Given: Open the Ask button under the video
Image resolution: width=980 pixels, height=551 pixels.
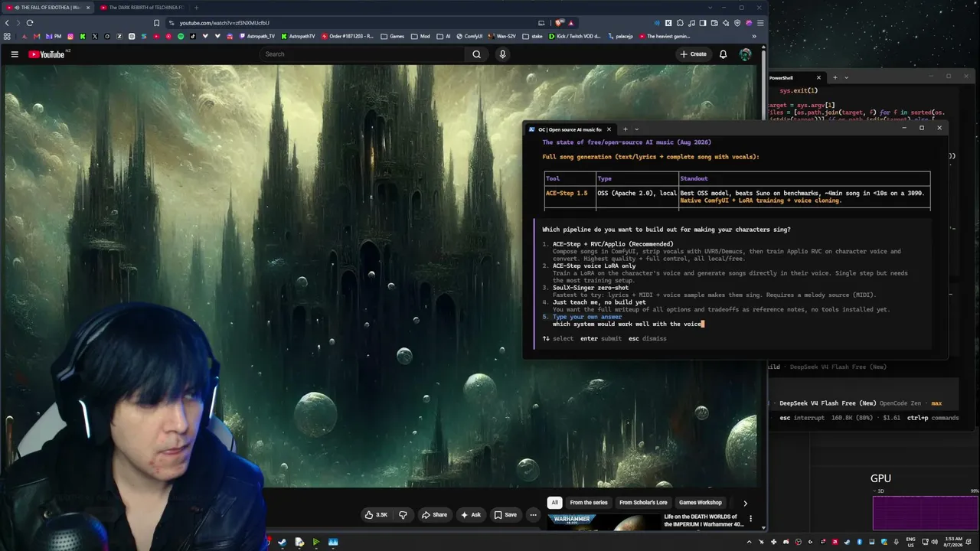Looking at the screenshot, I should coord(471,514).
